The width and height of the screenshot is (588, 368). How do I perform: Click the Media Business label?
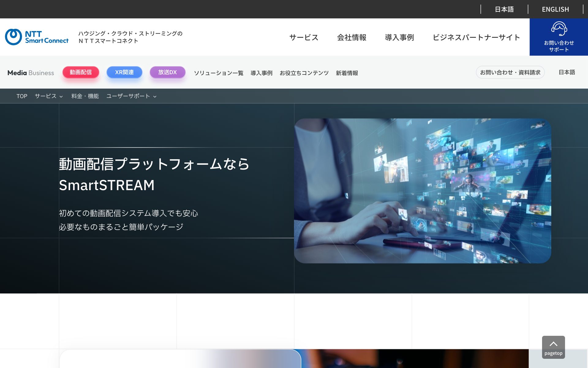click(x=31, y=73)
